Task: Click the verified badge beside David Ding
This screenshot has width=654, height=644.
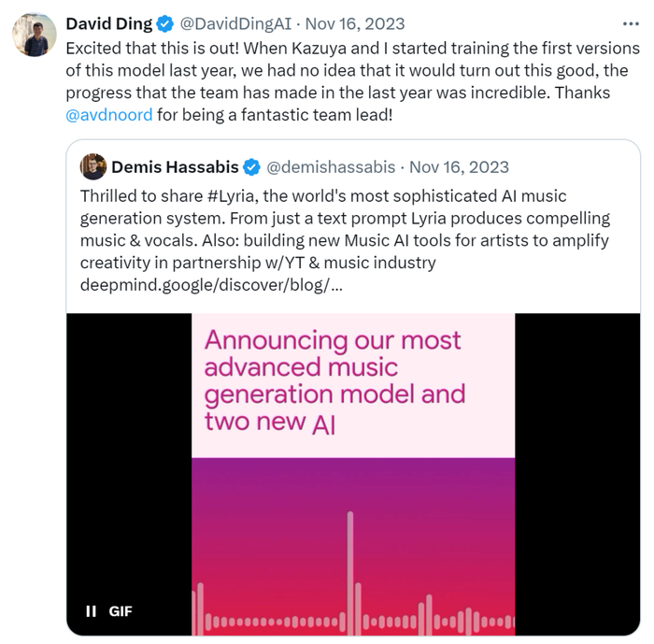Action: click(164, 23)
